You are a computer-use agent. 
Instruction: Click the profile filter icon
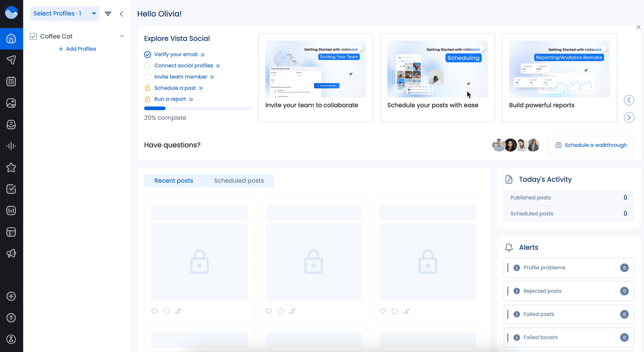point(108,14)
